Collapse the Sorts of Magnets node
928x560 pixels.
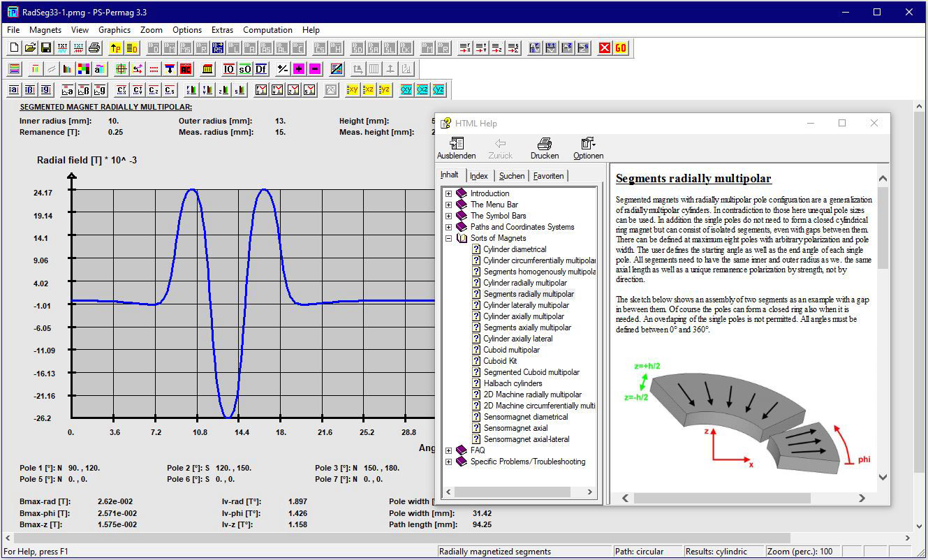pyautogui.click(x=448, y=238)
